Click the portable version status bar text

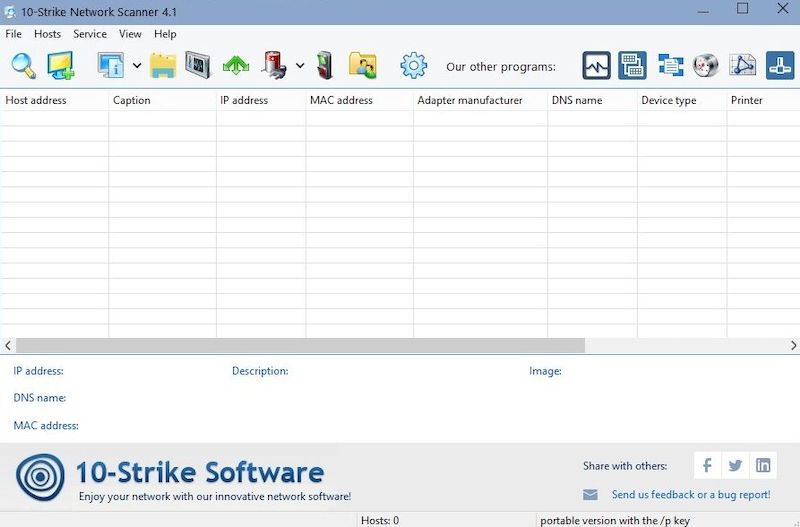(615, 520)
